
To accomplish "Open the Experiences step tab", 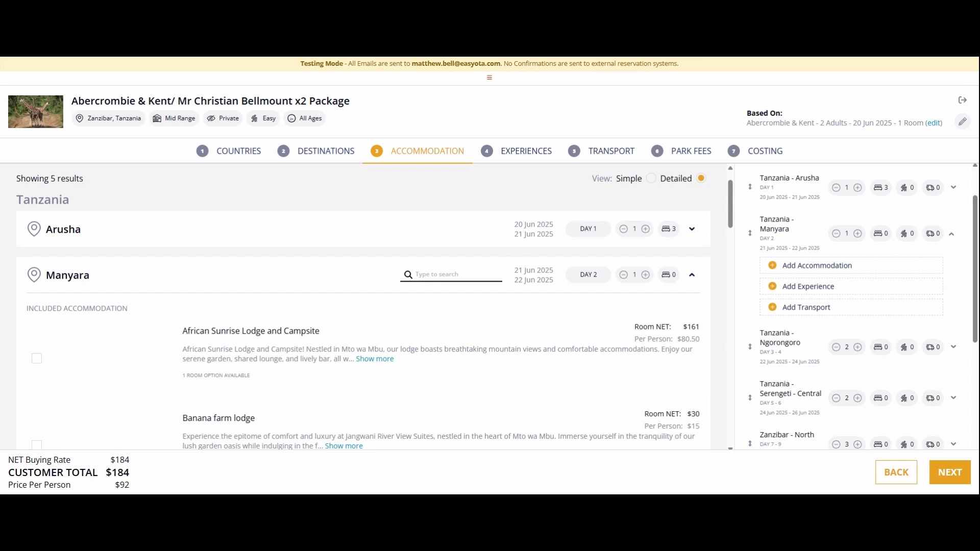I will (x=517, y=151).
